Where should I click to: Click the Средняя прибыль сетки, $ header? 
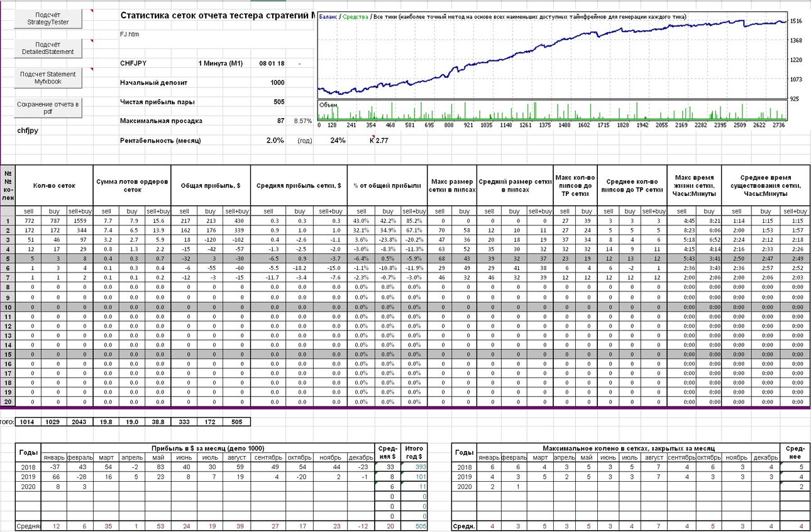[x=299, y=186]
